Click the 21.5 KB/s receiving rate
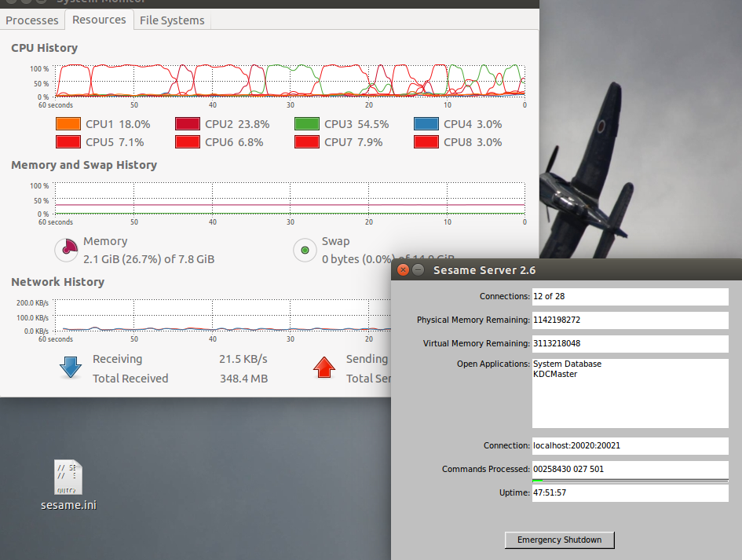Image resolution: width=742 pixels, height=560 pixels. coord(243,359)
